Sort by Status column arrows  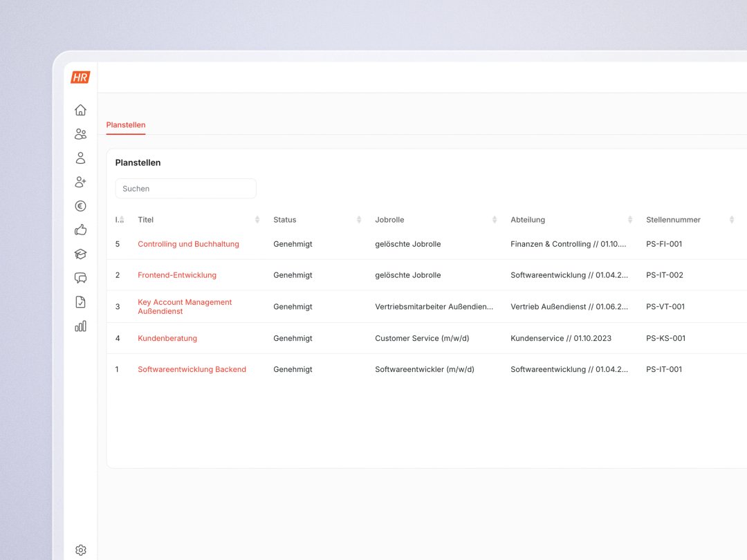click(359, 220)
